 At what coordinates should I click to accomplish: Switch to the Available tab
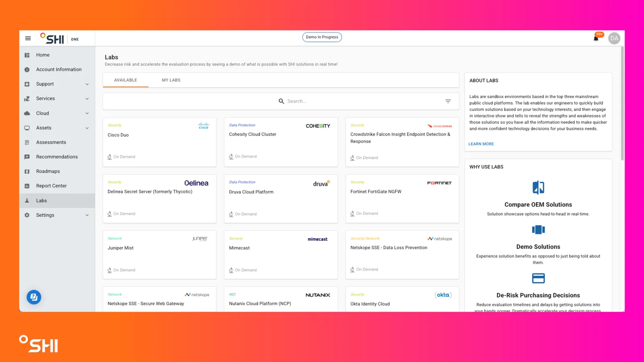pos(126,80)
